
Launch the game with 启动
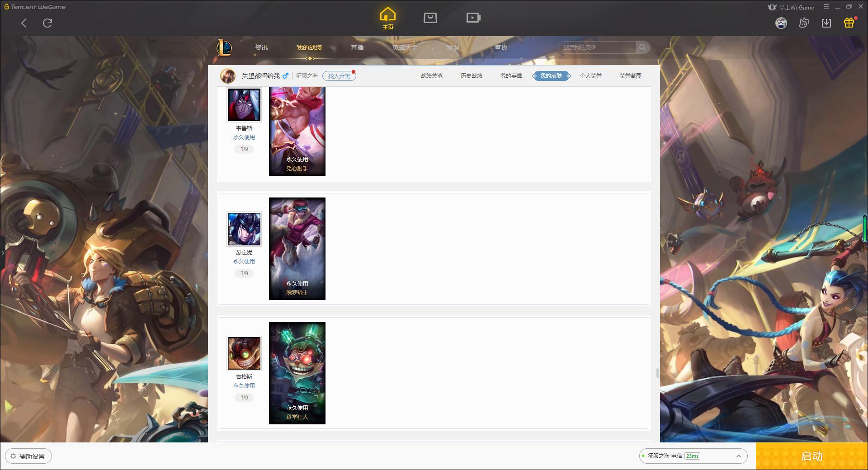(x=811, y=456)
